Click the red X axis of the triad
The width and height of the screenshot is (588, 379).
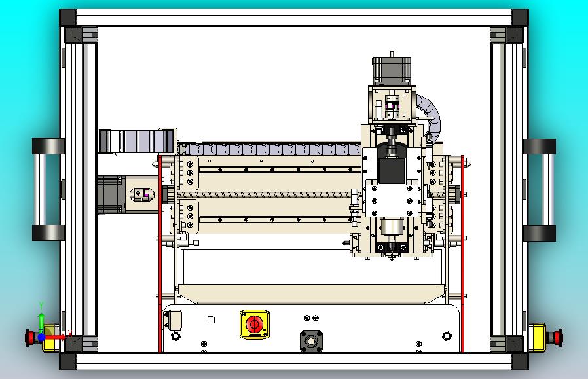57,337
